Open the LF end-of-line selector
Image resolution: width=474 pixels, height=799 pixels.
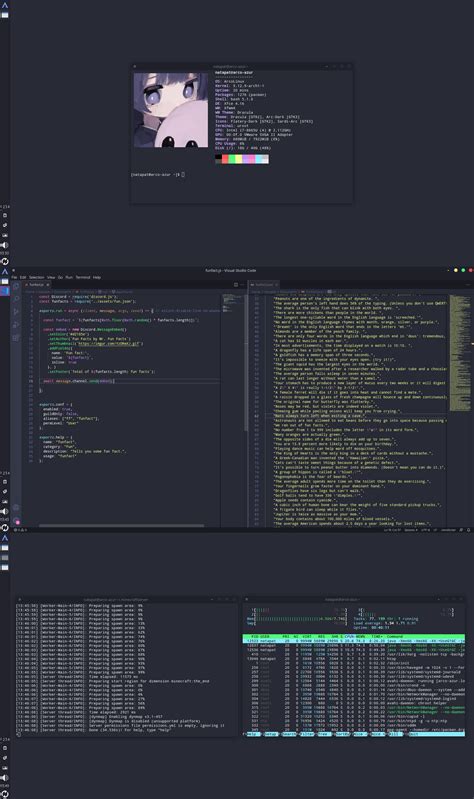pos(435,530)
